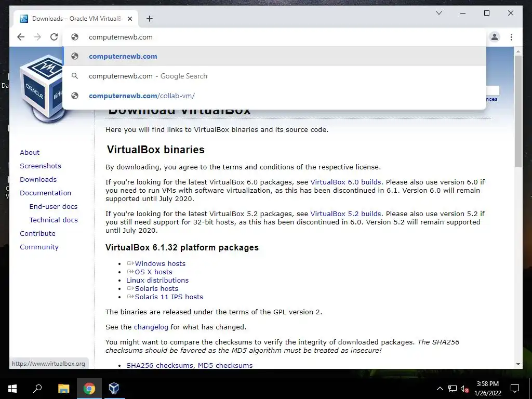Choose the computernewb.com URL suggestion
This screenshot has height=399, width=532.
tap(274, 56)
